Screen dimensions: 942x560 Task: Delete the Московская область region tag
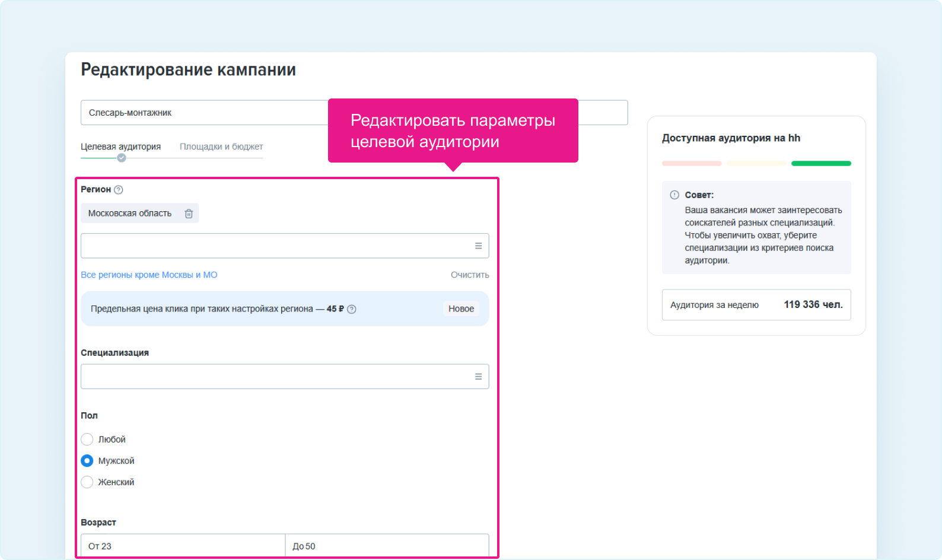click(x=189, y=214)
